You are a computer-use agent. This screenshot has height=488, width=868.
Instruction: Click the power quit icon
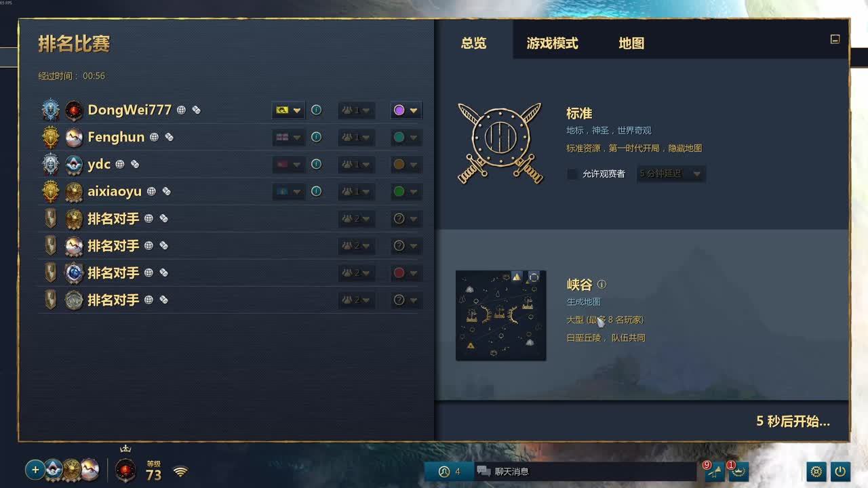[x=840, y=471]
